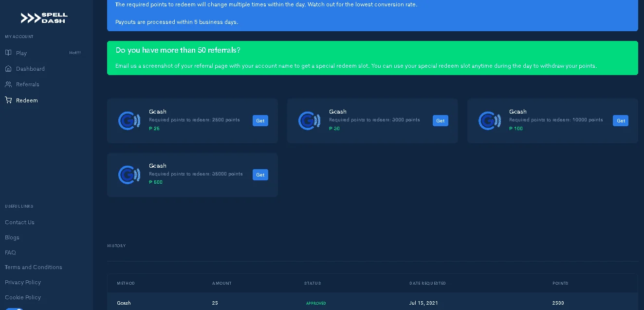The image size is (644, 310).
Task: Go to the Referrals page
Action: point(28,84)
